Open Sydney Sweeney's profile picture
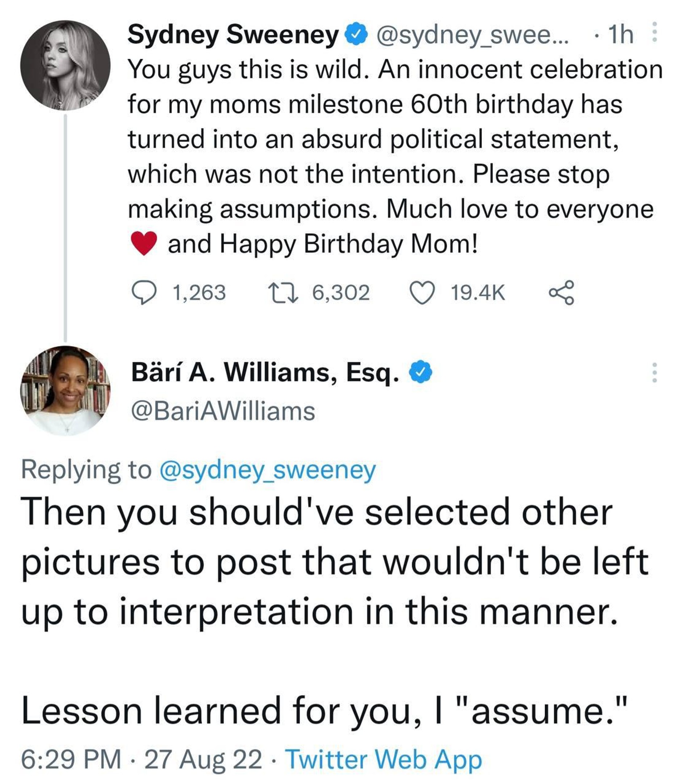 (x=65, y=66)
